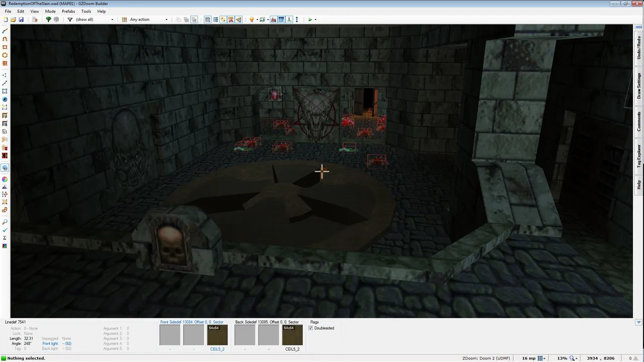This screenshot has height=362, width=644.
Task: Open map options icon
Action: pyautogui.click(x=35, y=20)
